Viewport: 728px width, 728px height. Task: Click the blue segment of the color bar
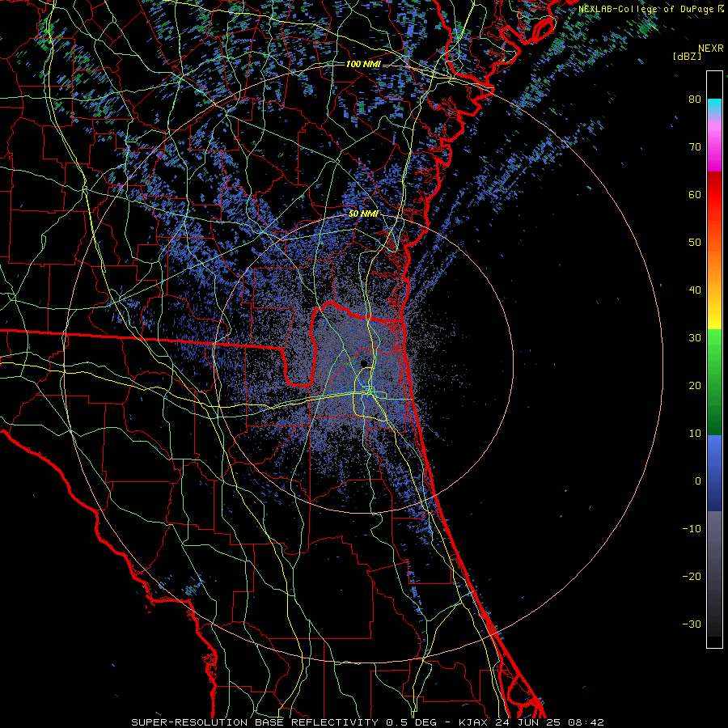[714, 472]
